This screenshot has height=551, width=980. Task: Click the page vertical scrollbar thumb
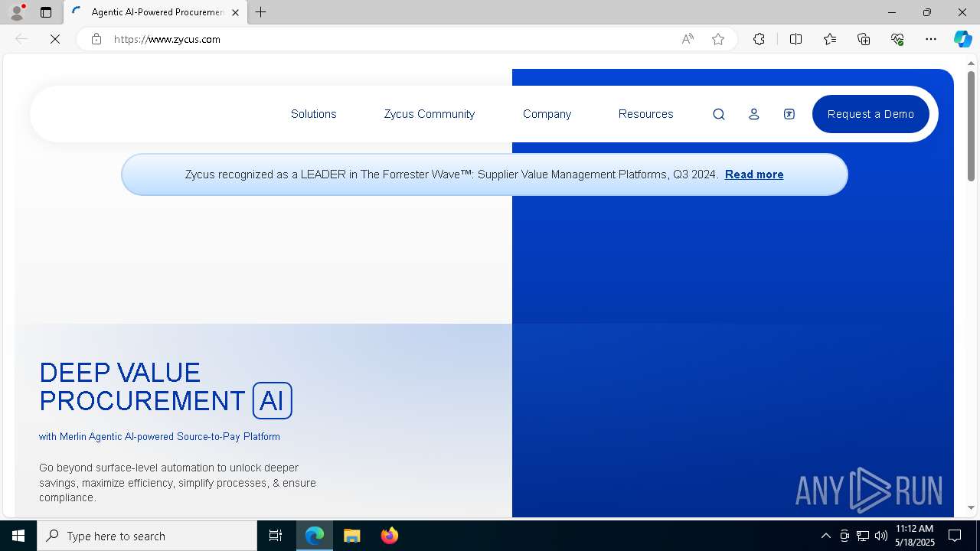[x=972, y=126]
